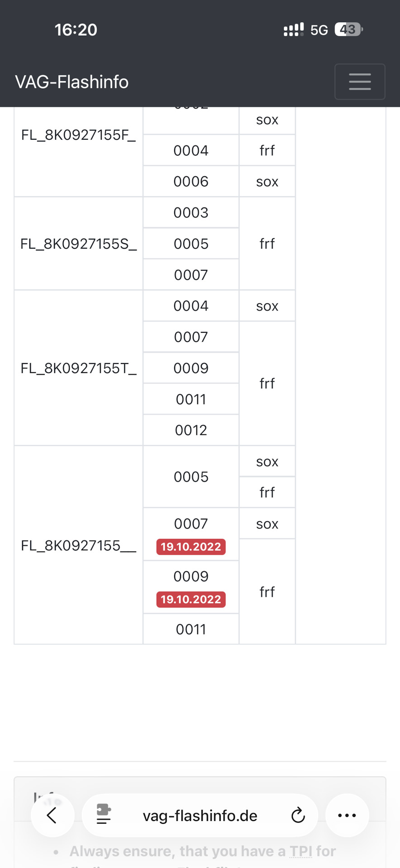Image resolution: width=400 pixels, height=868 pixels.
Task: Tap the battery indicator in status bar
Action: point(348,30)
